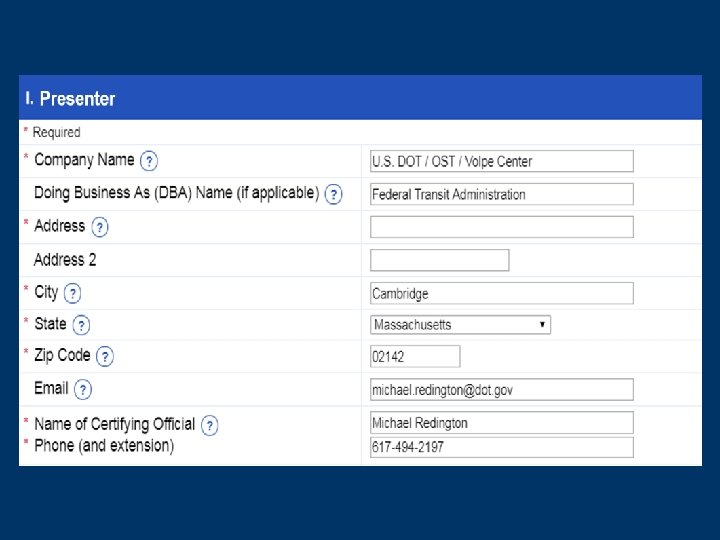Click the 'State' label text
This screenshot has width=720, height=540.
coord(51,324)
